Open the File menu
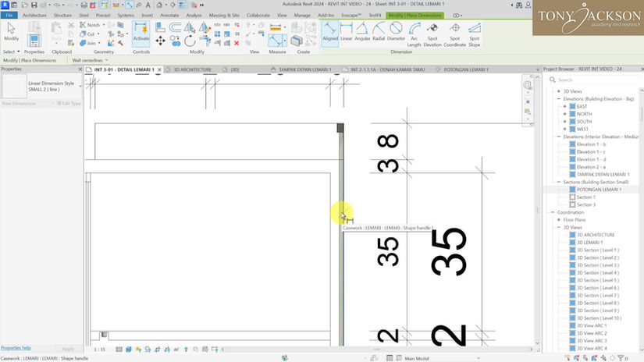644x362 pixels. [x=9, y=15]
